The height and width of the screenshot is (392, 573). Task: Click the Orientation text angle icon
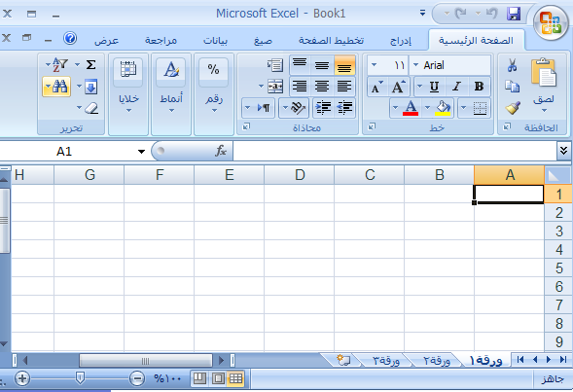tap(299, 108)
